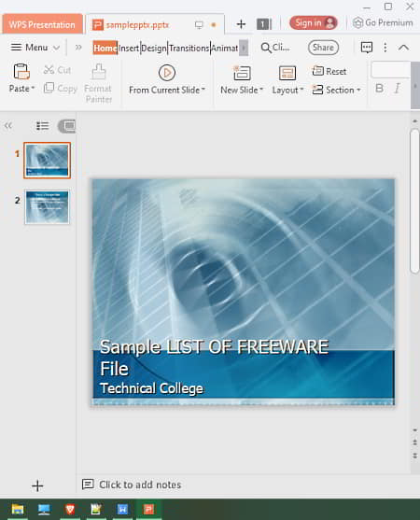The image size is (420, 520).
Task: Click the Share button
Action: (x=323, y=48)
